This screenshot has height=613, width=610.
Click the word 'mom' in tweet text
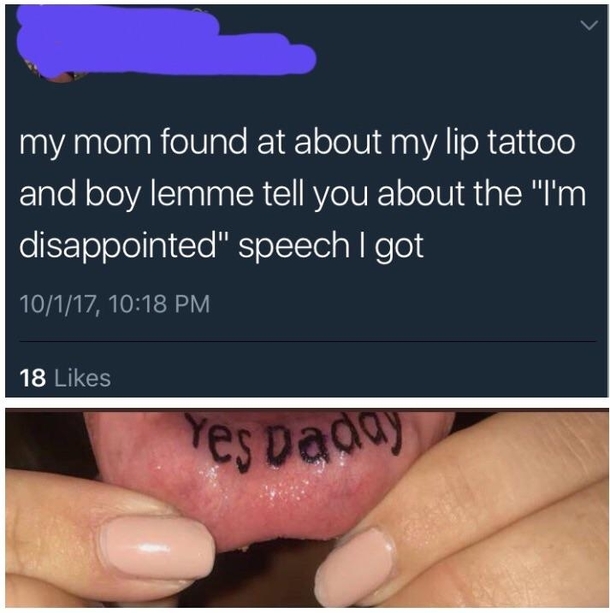point(110,143)
